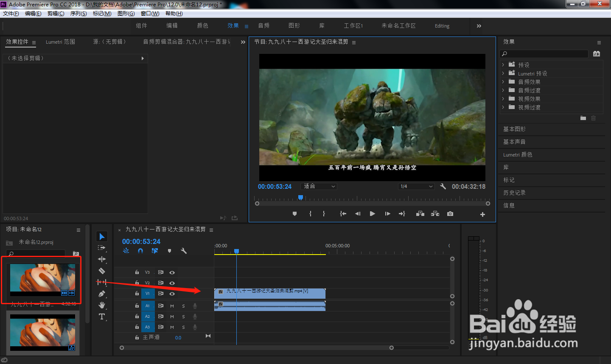This screenshot has width=611, height=364.
Task: Toggle Linked Selection in timeline
Action: click(155, 251)
